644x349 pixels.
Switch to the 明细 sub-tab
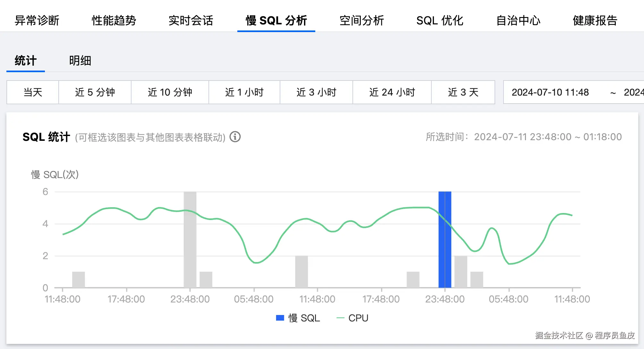coord(80,61)
